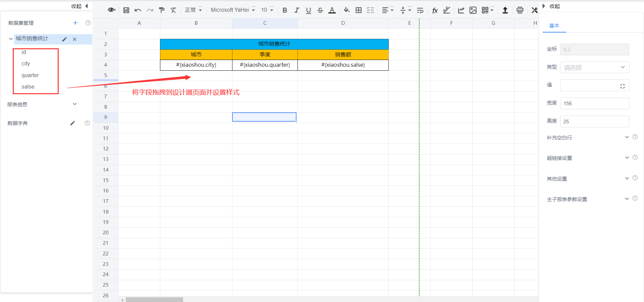This screenshot has height=302, width=644.
Task: Expand the 主子报表参数设置 section
Action: point(627,199)
